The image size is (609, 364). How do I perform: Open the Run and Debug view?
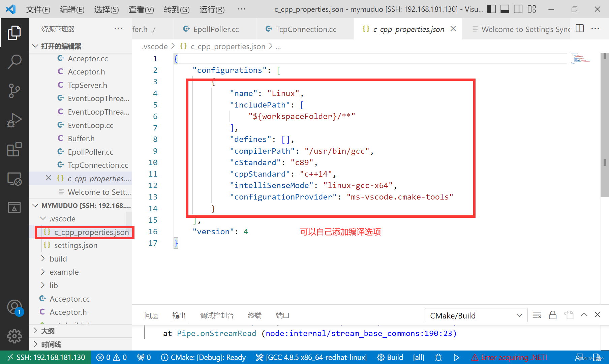(14, 120)
